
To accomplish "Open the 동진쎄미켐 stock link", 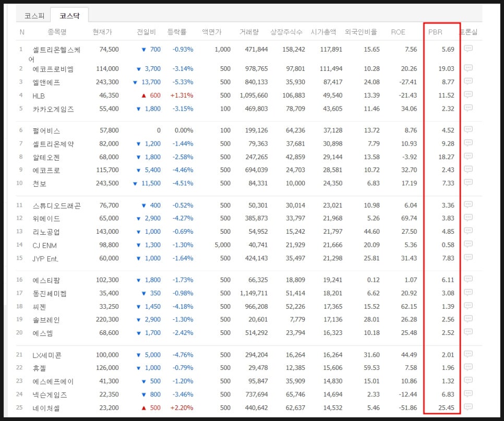I will (x=50, y=293).
